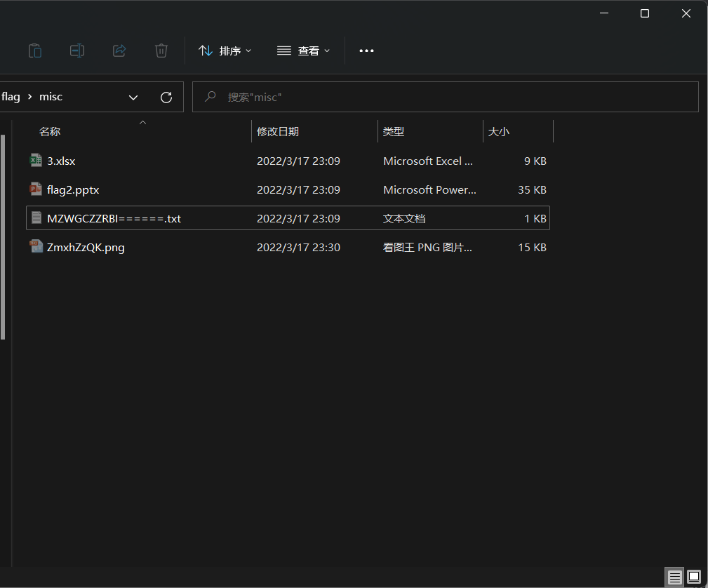Sort by 修改日期 column header
Viewport: 708px width, 588px height.
click(278, 131)
